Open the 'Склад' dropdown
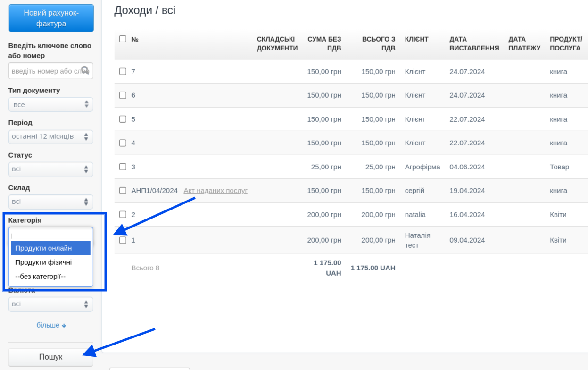 pyautogui.click(x=50, y=202)
